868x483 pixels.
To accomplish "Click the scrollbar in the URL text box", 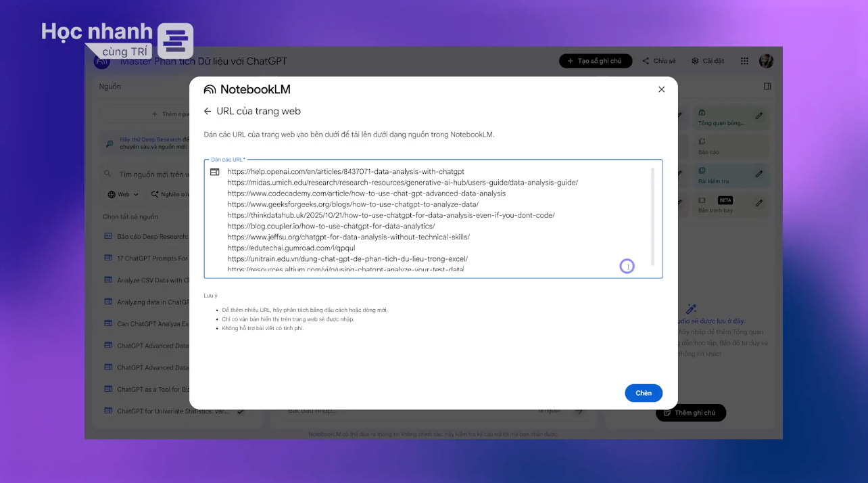I will click(x=652, y=216).
